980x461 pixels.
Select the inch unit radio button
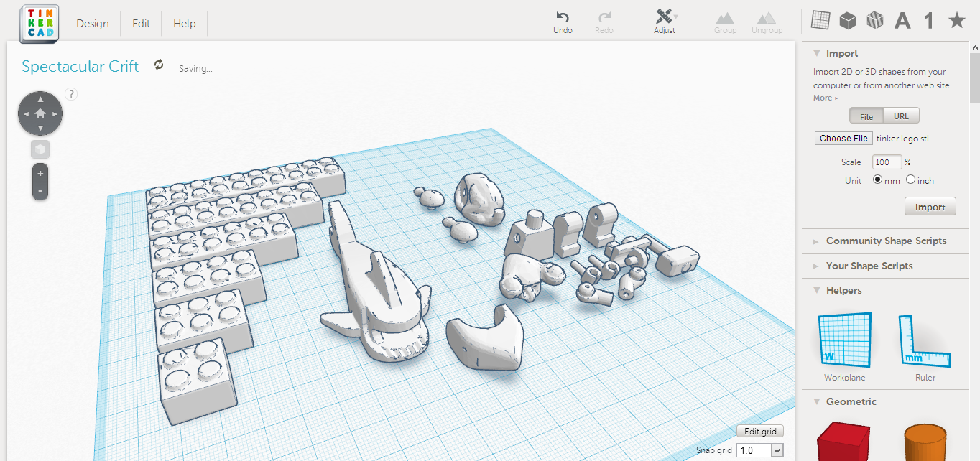[911, 180]
